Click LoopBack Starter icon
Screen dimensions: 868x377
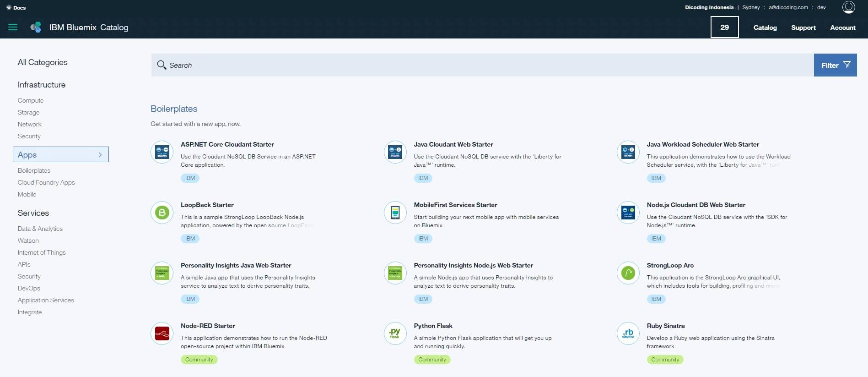pos(162,213)
